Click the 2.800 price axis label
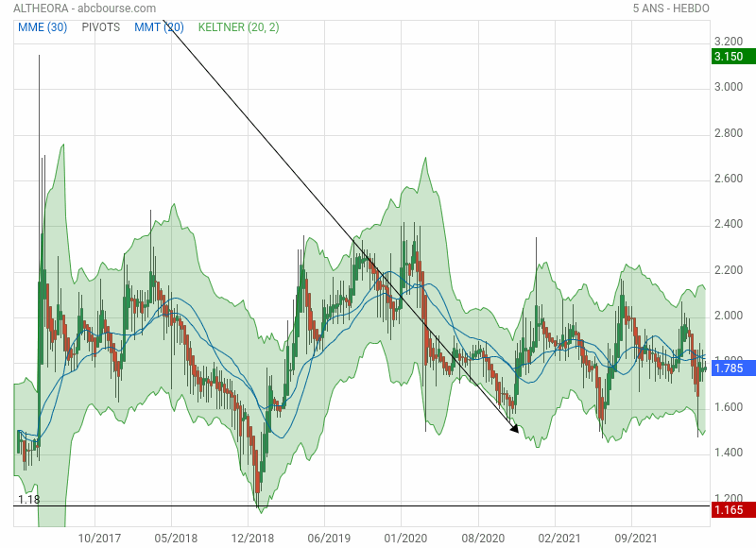This screenshot has height=548, width=756. 729,133
